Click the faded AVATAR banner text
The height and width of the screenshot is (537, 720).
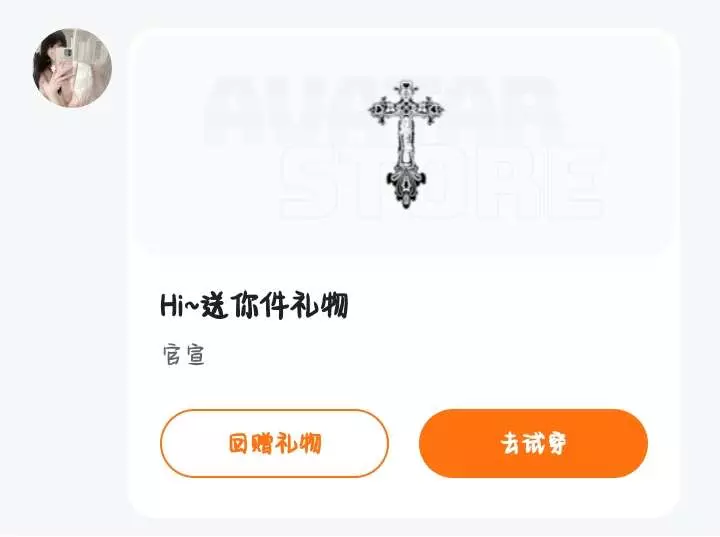pyautogui.click(x=383, y=110)
